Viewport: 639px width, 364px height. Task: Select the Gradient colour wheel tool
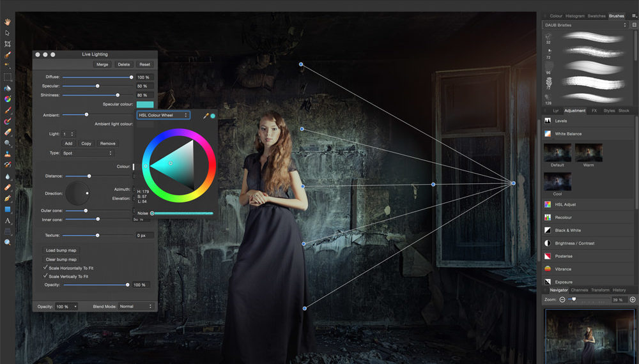coord(7,99)
